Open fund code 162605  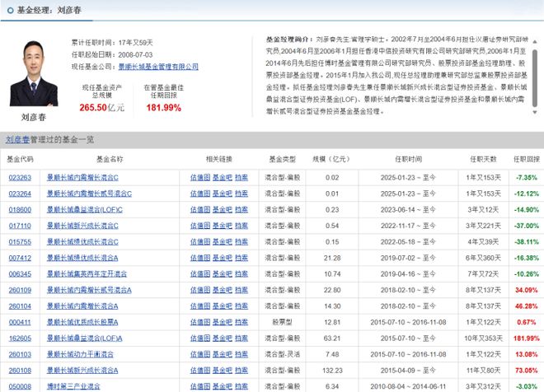20,338
